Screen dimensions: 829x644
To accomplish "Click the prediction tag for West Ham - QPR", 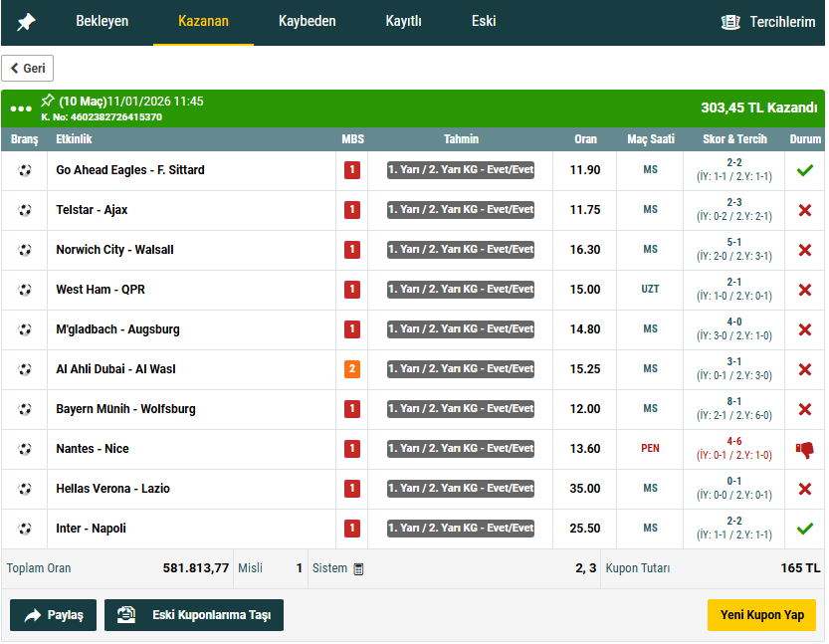I will tap(461, 290).
